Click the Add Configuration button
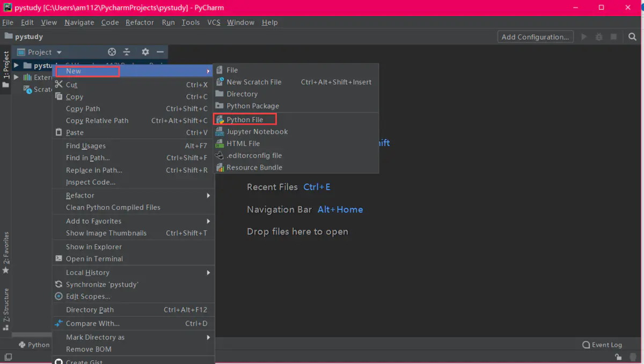This screenshot has height=364, width=644. (x=535, y=37)
